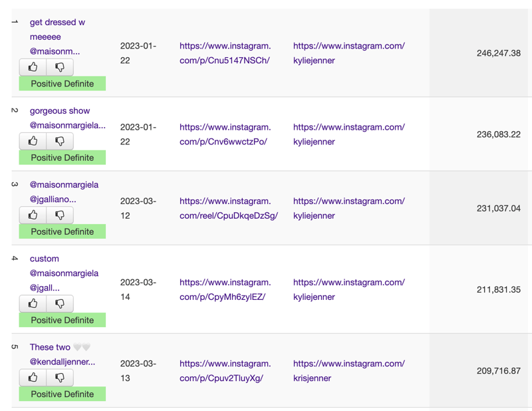Thumbs down the 'These two' post

[x=60, y=378]
